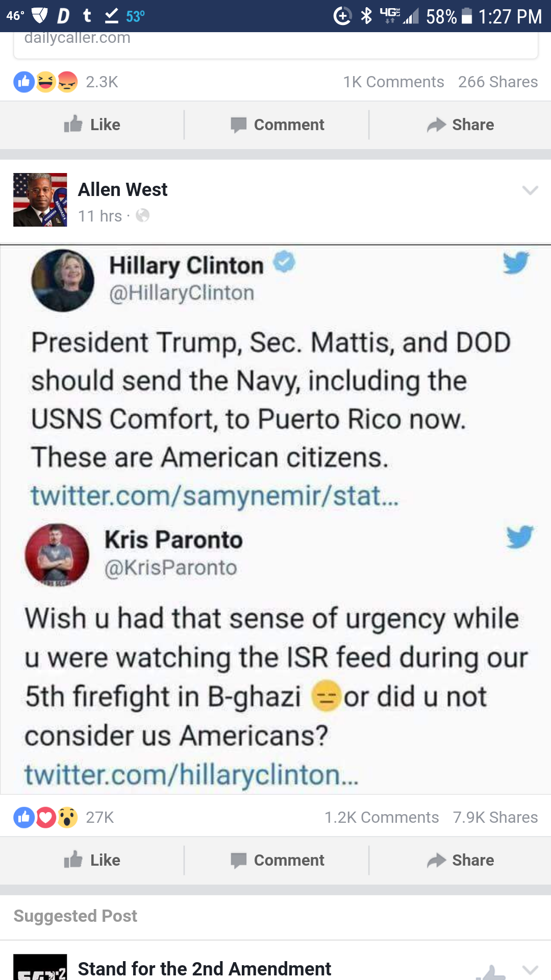Like the Allen West post
This screenshot has width=551, height=980.
(92, 860)
